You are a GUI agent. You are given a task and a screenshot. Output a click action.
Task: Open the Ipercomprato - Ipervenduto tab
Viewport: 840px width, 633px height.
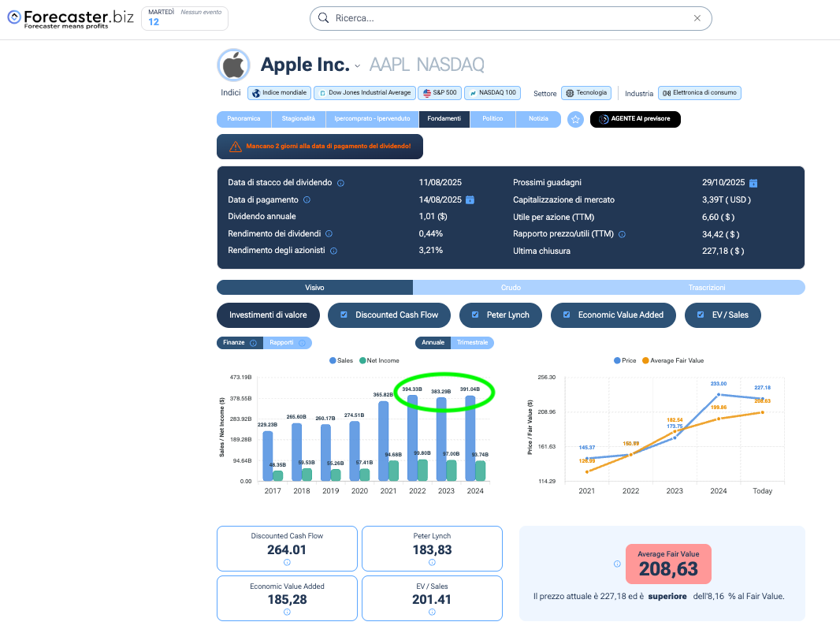pos(372,119)
